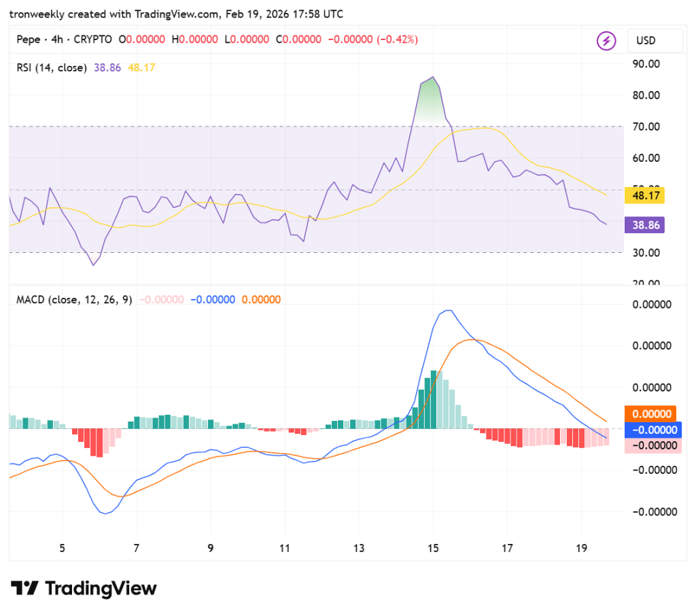Click the RSI (14, close) indicator label
This screenshot has width=696, height=616.
pyautogui.click(x=52, y=67)
